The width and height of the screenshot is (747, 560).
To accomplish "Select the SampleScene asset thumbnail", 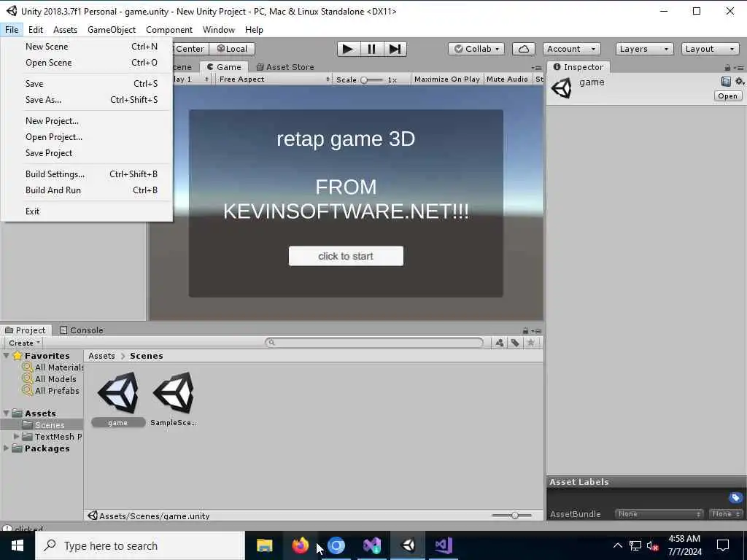I will pyautogui.click(x=174, y=393).
